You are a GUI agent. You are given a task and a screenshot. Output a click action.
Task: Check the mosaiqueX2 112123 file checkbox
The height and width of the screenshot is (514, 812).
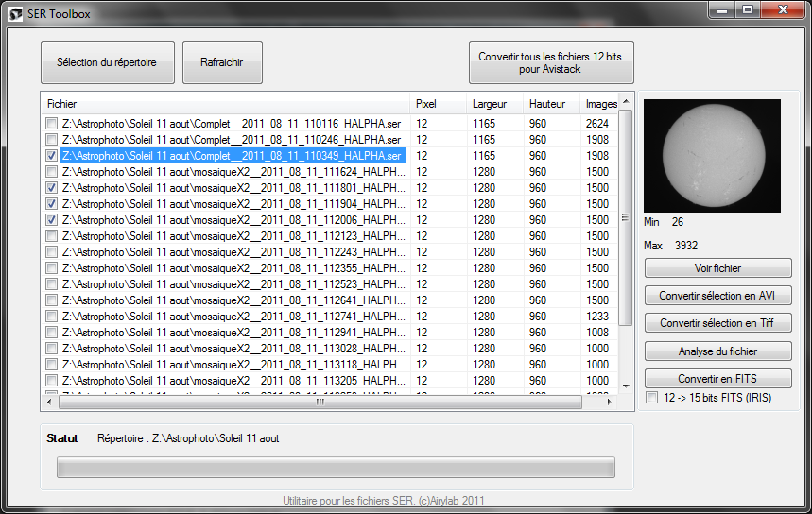(x=51, y=235)
